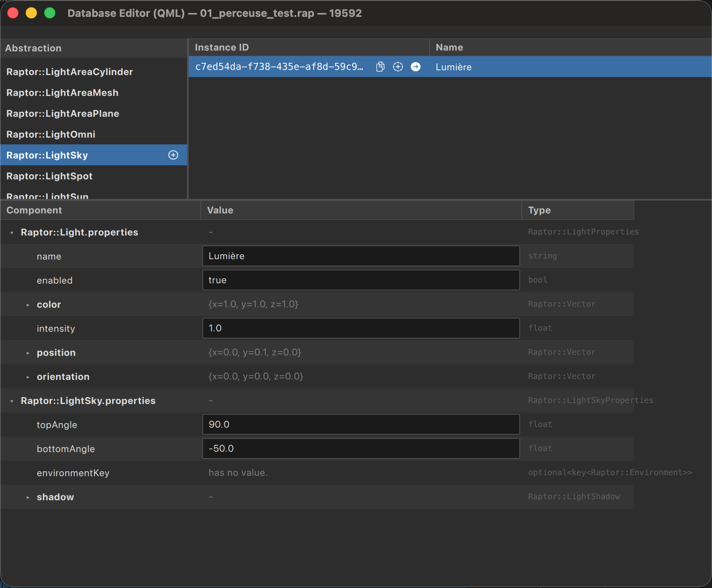Expand the shadow property

click(x=28, y=497)
